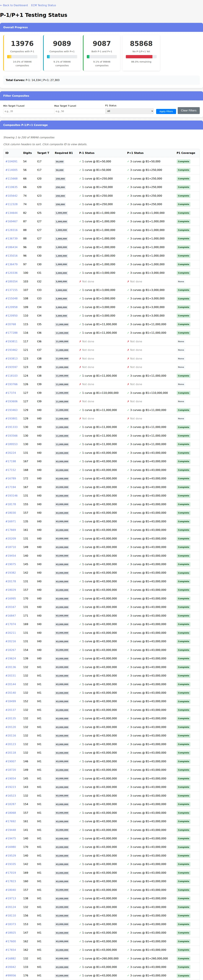Open composite #134644 details

click(11, 213)
